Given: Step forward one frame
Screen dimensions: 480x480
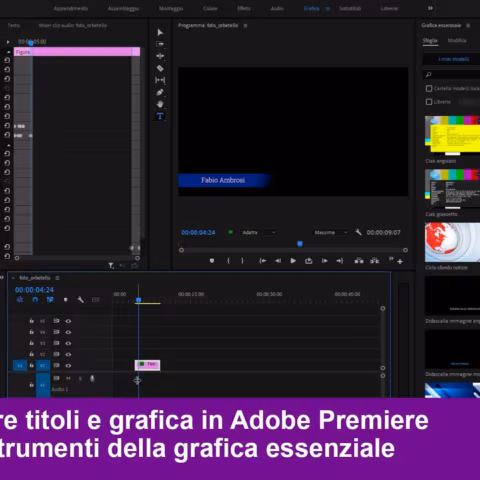Looking at the screenshot, I should 324,261.
